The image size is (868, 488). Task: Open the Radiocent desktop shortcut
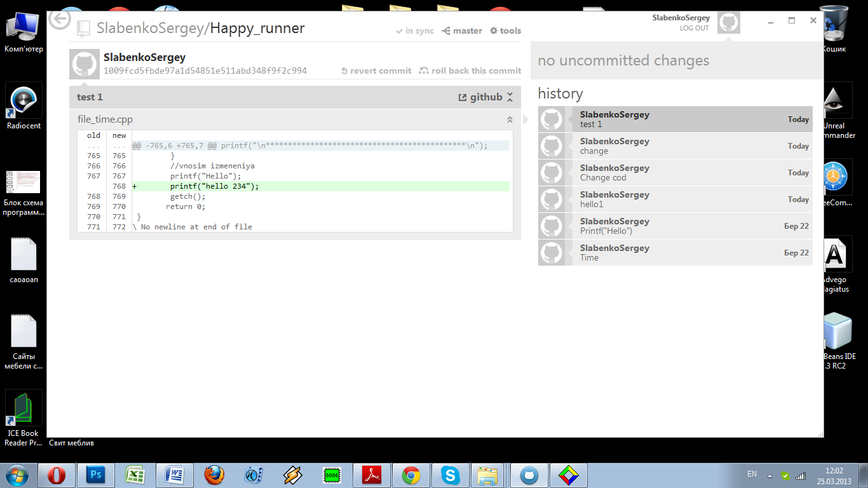(x=24, y=106)
